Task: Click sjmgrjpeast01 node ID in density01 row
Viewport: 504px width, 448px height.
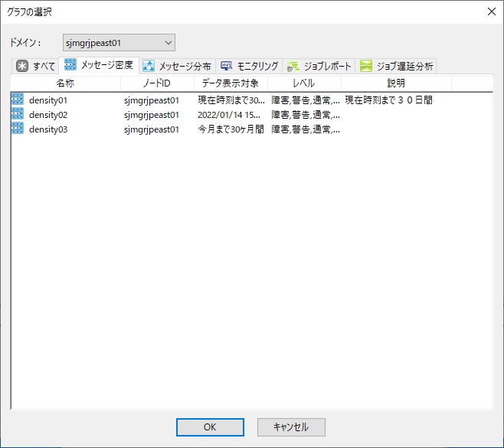Action: [152, 100]
